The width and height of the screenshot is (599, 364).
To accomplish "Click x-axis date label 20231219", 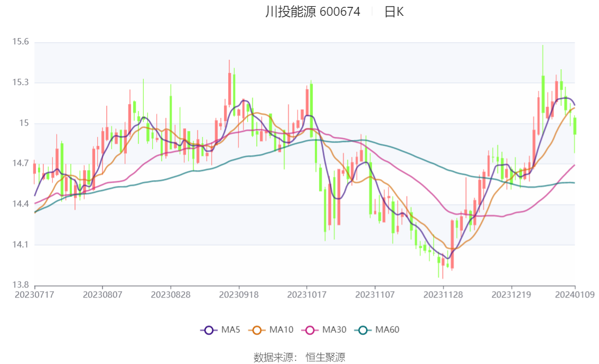I will [511, 295].
